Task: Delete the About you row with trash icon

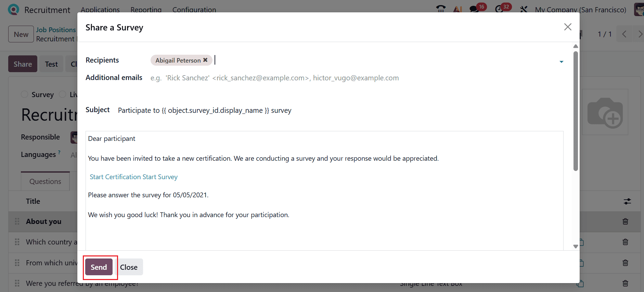Action: click(x=626, y=222)
